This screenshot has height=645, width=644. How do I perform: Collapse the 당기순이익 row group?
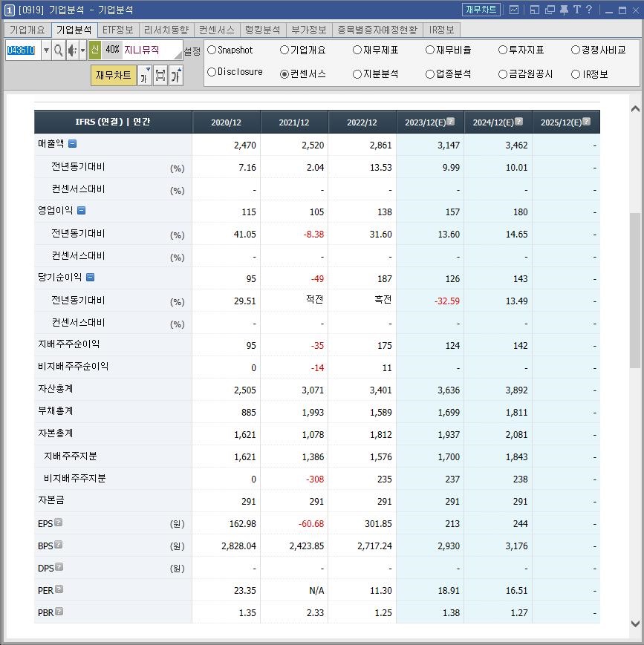pos(90,278)
